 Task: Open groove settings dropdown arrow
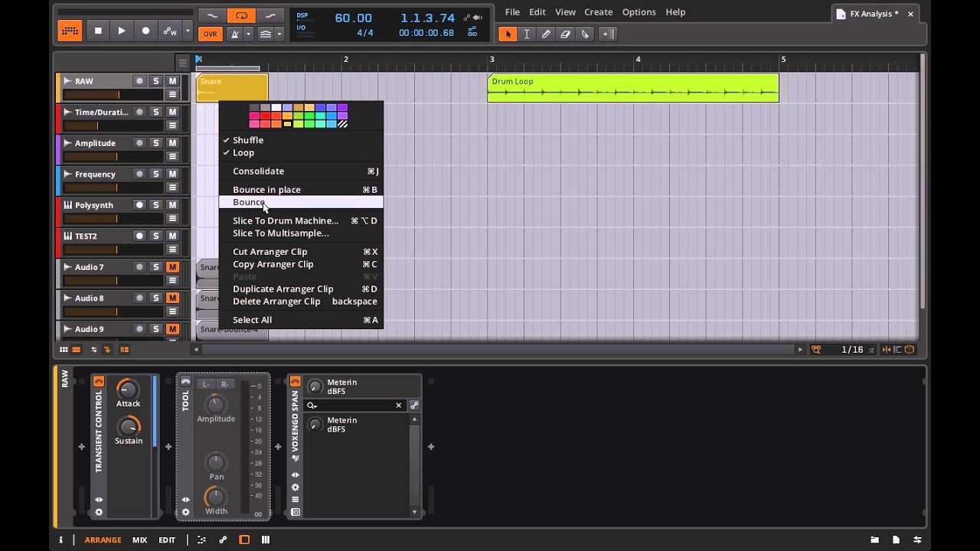(279, 34)
